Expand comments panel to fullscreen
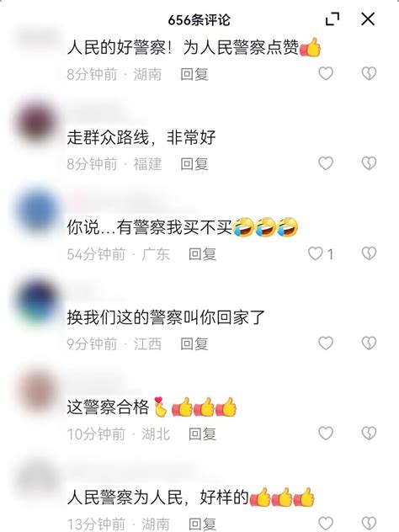 coord(332,19)
